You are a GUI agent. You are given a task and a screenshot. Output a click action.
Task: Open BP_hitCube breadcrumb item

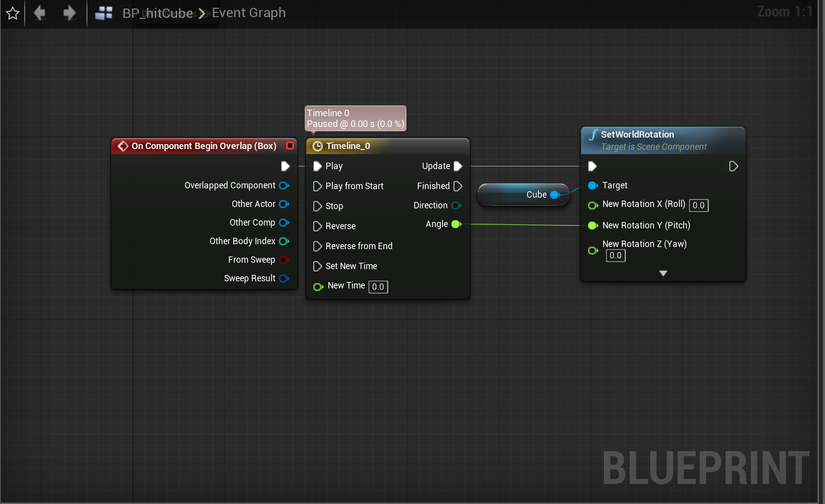click(x=158, y=14)
